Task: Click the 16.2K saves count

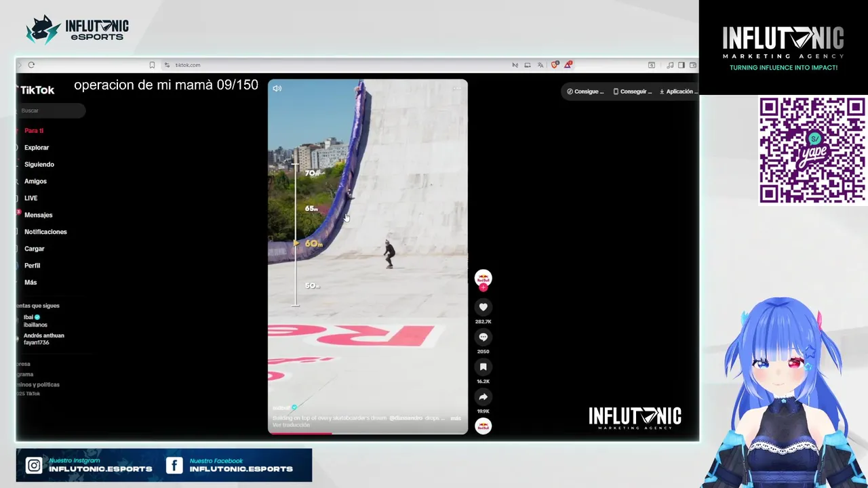Action: (483, 382)
